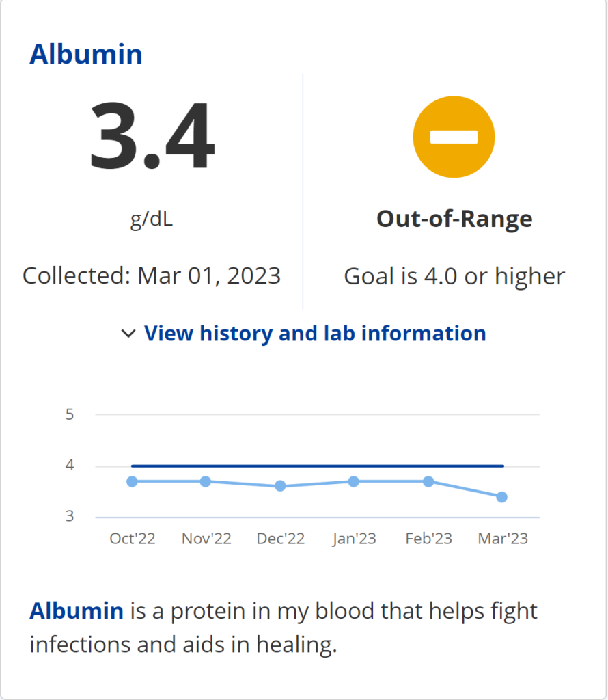Screen dimensions: 608x700
Task: Expand the chevron beside View history
Action: tap(128, 334)
